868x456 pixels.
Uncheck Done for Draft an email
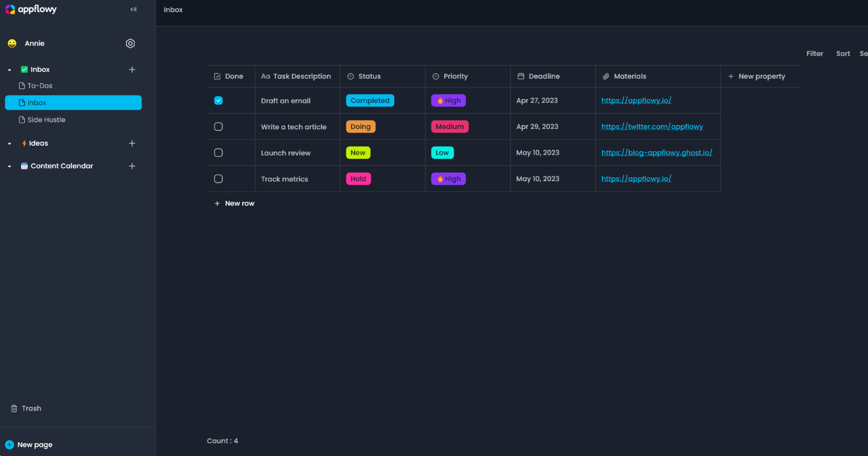coord(218,101)
